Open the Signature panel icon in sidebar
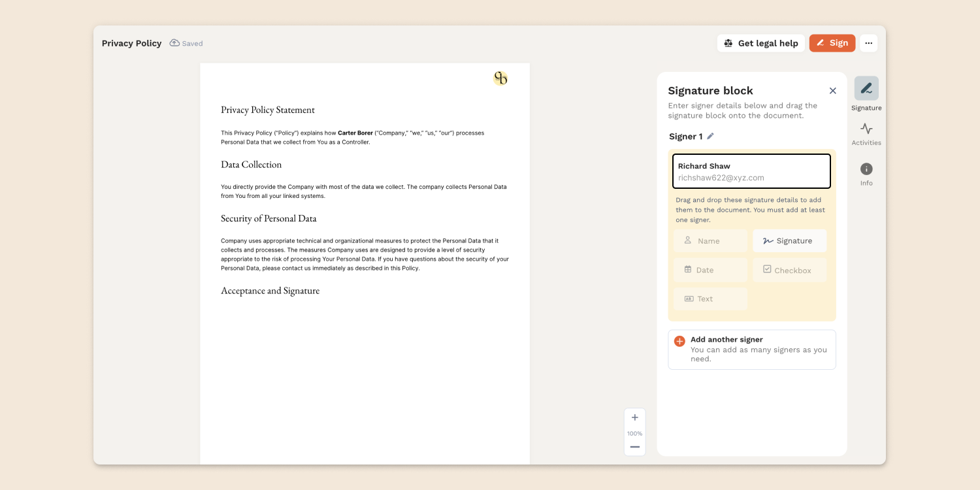Image resolution: width=980 pixels, height=490 pixels. tap(866, 89)
